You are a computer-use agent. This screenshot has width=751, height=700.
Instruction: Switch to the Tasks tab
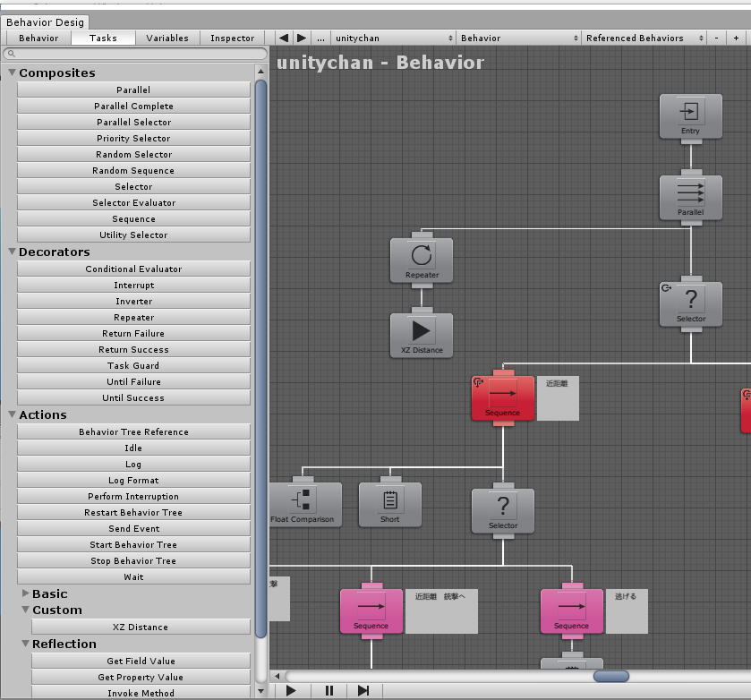103,38
